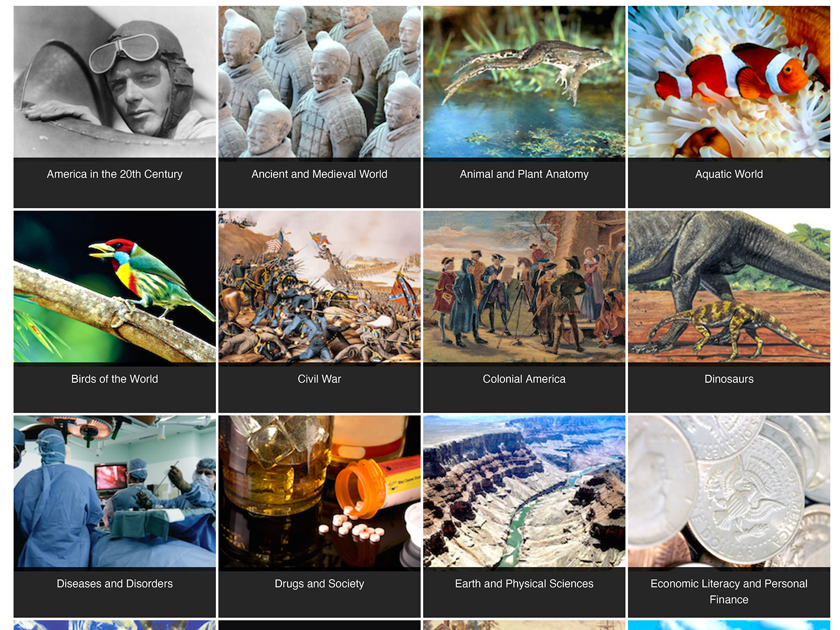Select the Diseases and Disorders surgery photo
The height and width of the screenshot is (630, 840).
click(x=114, y=491)
